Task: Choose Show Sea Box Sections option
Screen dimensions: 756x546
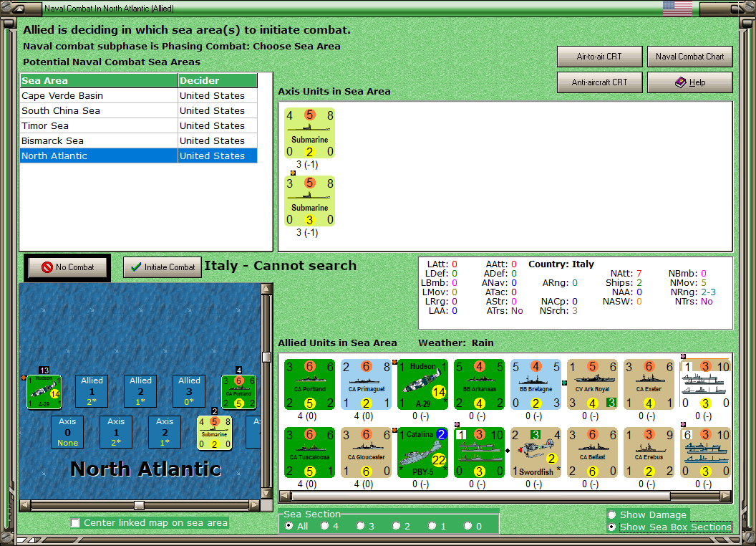Action: [612, 527]
